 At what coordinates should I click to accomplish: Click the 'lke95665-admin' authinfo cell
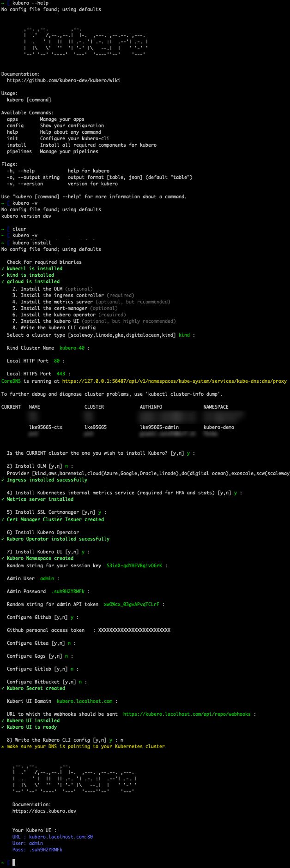point(159,427)
